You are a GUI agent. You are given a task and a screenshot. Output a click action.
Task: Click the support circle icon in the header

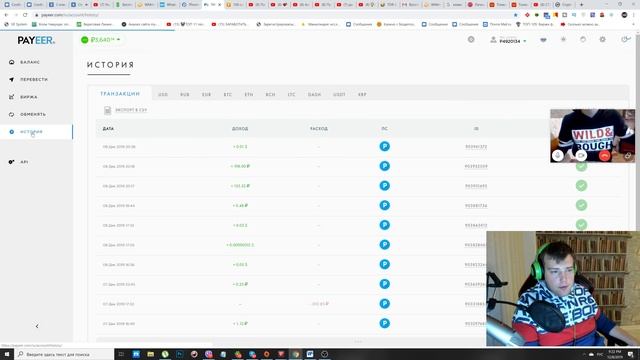coord(471,40)
